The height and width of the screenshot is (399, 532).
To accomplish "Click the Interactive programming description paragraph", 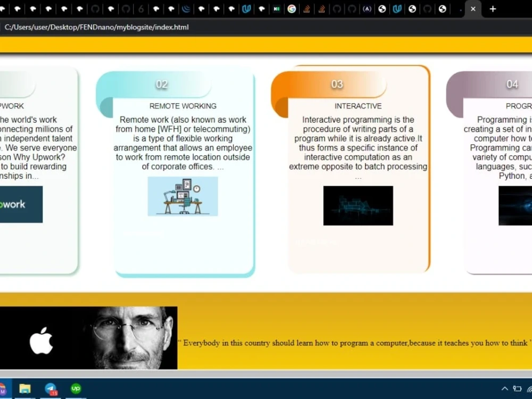I will click(358, 147).
